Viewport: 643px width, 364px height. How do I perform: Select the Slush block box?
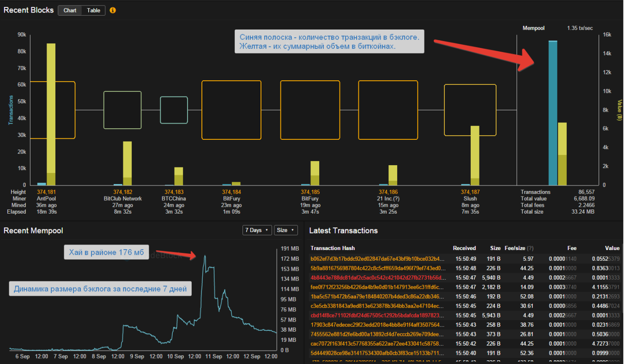[470, 110]
